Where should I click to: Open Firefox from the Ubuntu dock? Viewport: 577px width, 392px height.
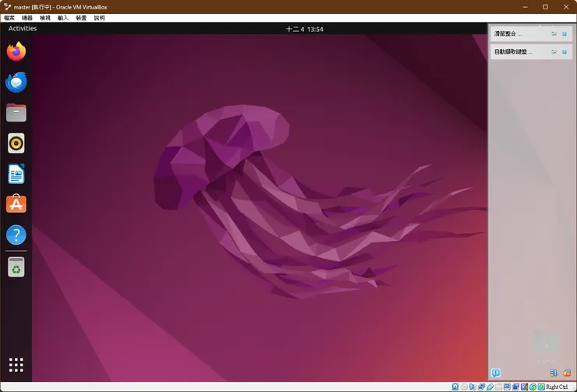tap(16, 51)
